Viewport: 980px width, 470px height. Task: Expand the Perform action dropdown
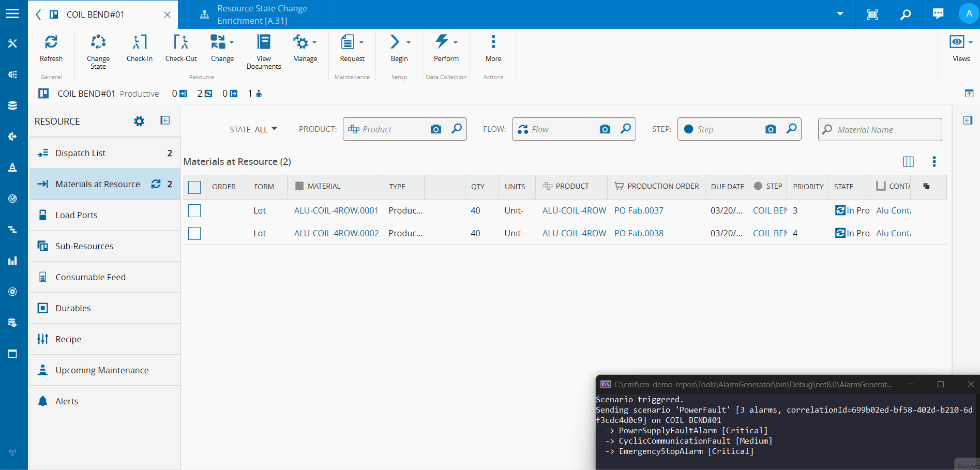(455, 42)
